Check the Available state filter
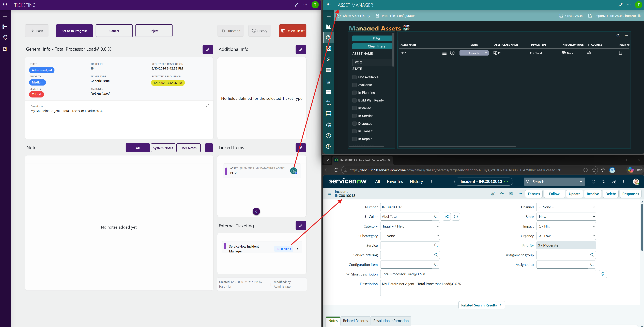Viewport: 644px width, 327px height. 354,85
